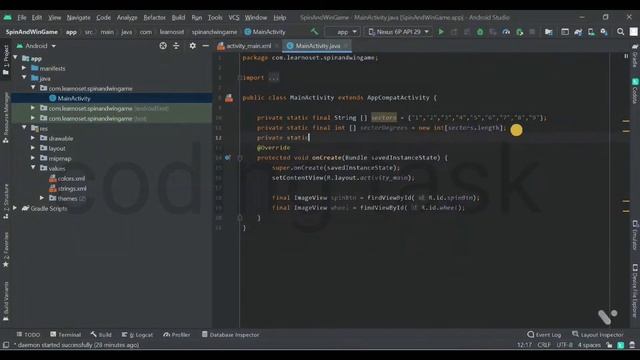Image resolution: width=640 pixels, height=360 pixels.
Task: Select strings.xml file
Action: tap(68, 189)
